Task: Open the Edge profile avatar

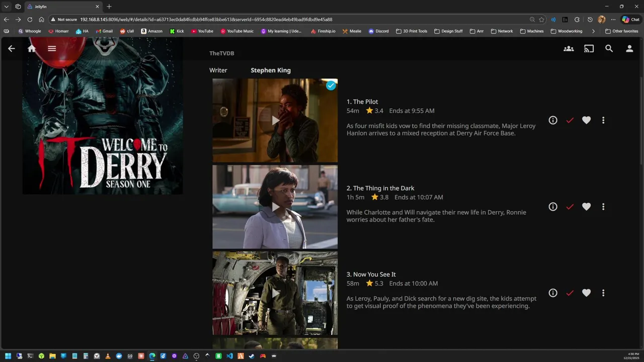Action: pyautogui.click(x=602, y=20)
